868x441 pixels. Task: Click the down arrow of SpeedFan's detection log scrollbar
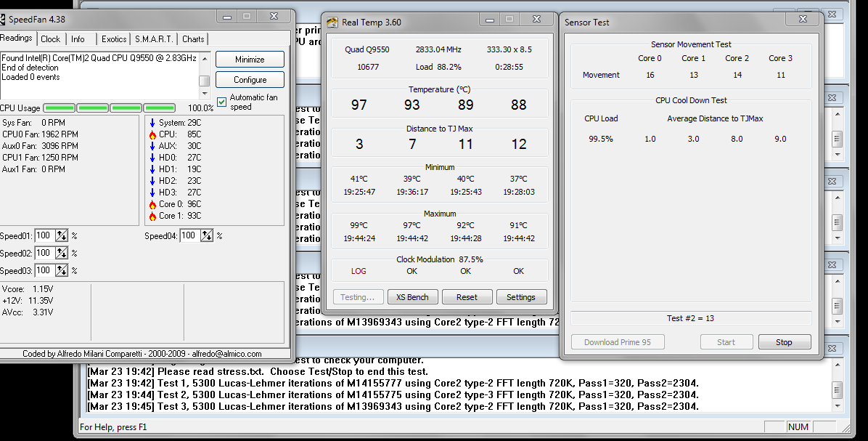pos(205,94)
